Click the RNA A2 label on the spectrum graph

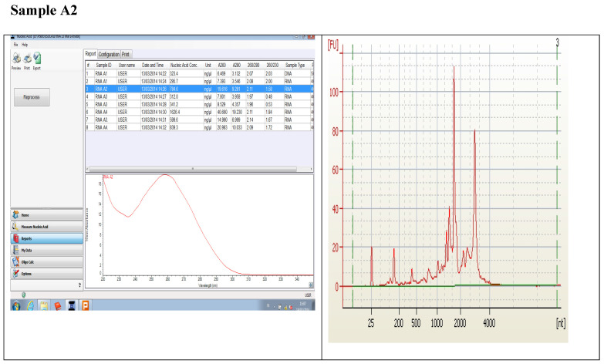(x=108, y=177)
